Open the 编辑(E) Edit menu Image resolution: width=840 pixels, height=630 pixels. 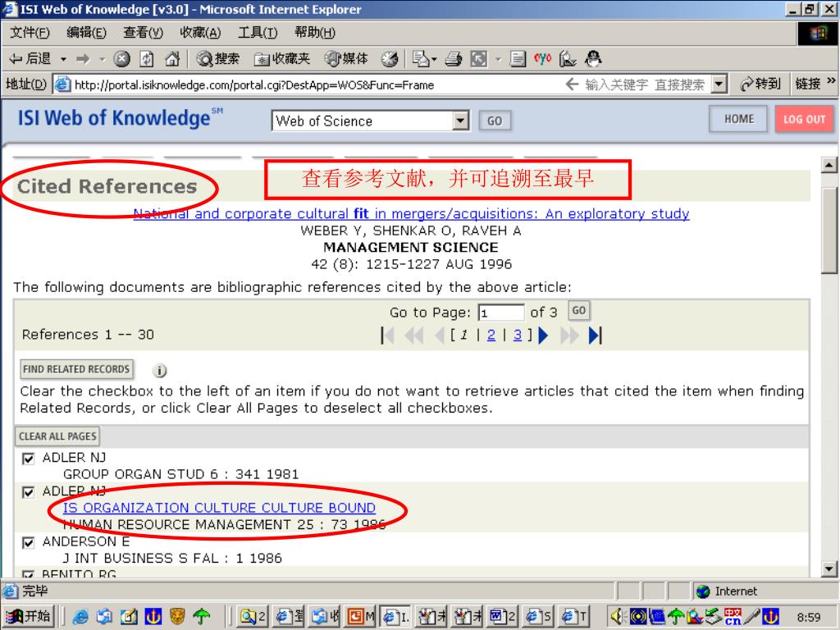(86, 33)
